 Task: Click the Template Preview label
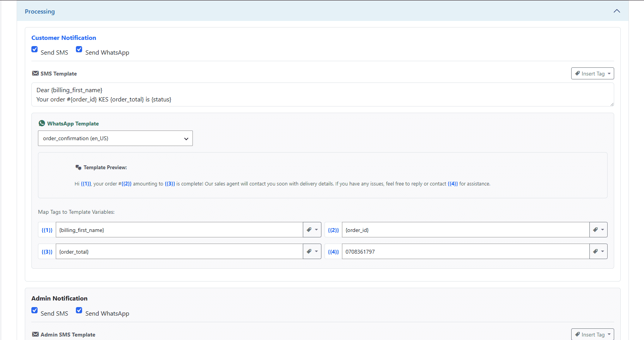[105, 167]
